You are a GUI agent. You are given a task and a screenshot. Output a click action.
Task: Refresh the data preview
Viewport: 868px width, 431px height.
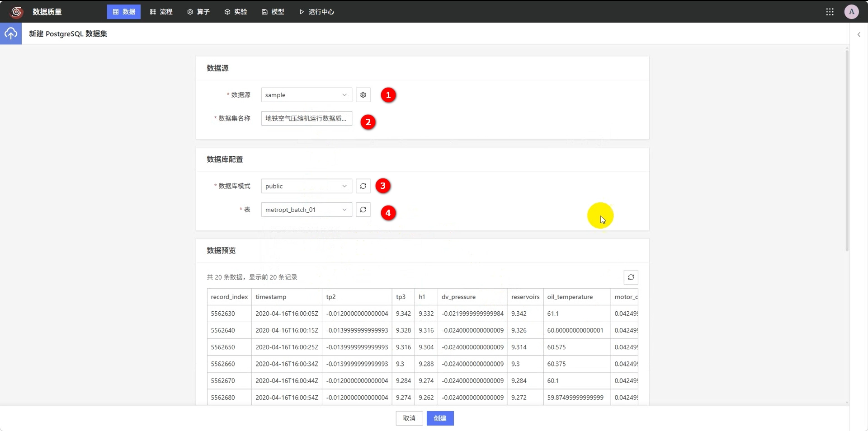pyautogui.click(x=631, y=277)
